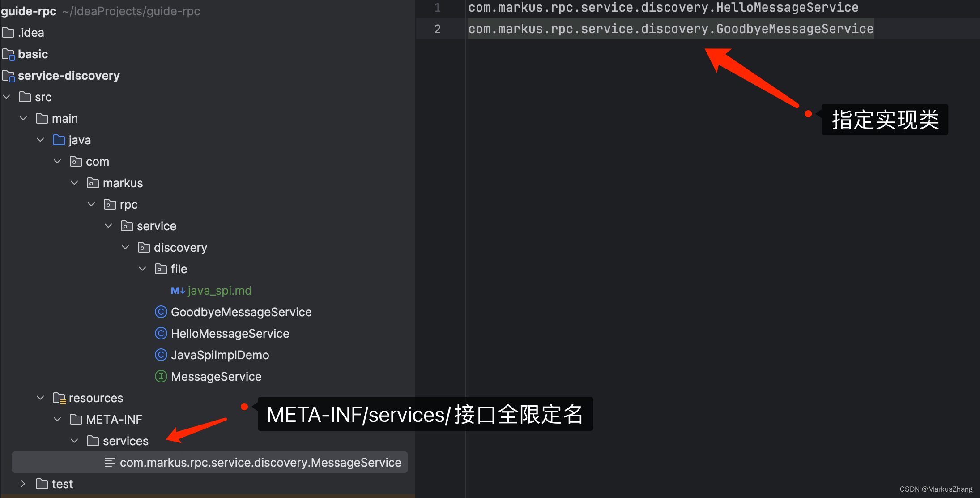
Task: Click the discovery package icon
Action: click(x=144, y=247)
